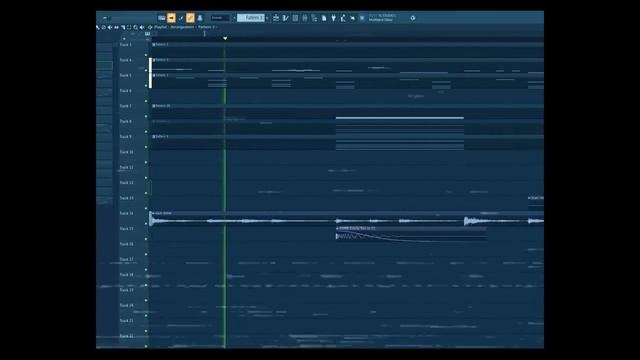Screen dimensions: 640x360
Task: Open the Piano roll shortcut icon
Action: click(285, 18)
